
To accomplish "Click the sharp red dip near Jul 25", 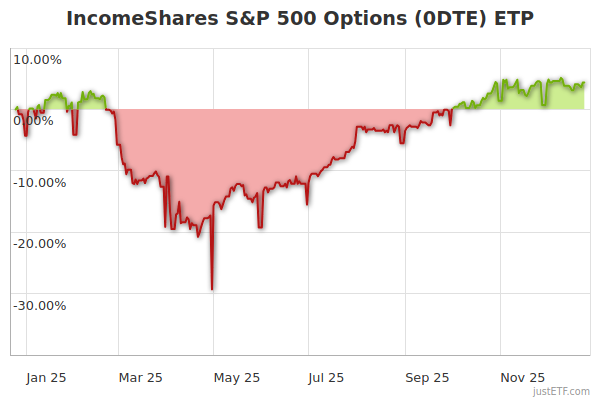I will 307,202.
